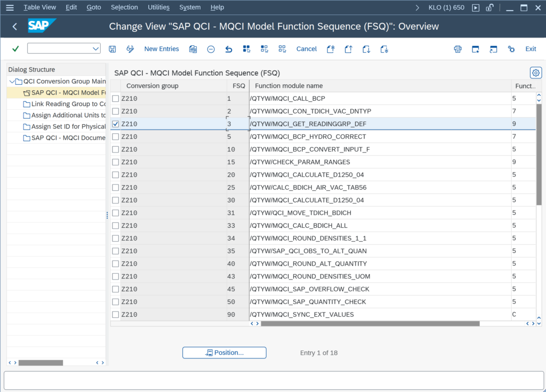Click the table's horizontal scrollbar thumb
This screenshot has height=392, width=546.
pyautogui.click(x=370, y=324)
